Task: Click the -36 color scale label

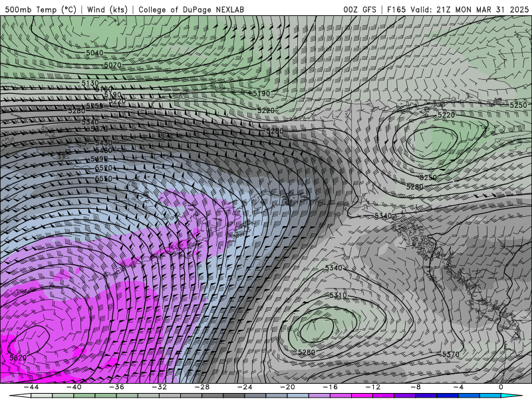Action: coord(116,387)
